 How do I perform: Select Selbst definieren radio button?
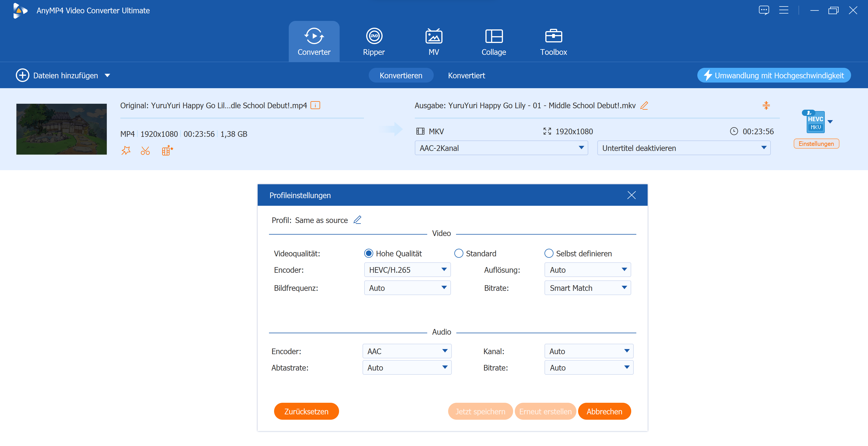(x=548, y=254)
